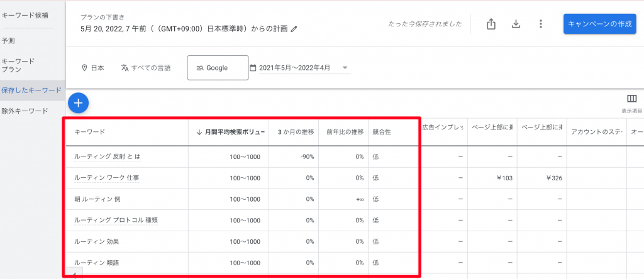This screenshot has height=279, width=644.
Task: Click the 3か月の推移 column header
Action: click(x=295, y=132)
